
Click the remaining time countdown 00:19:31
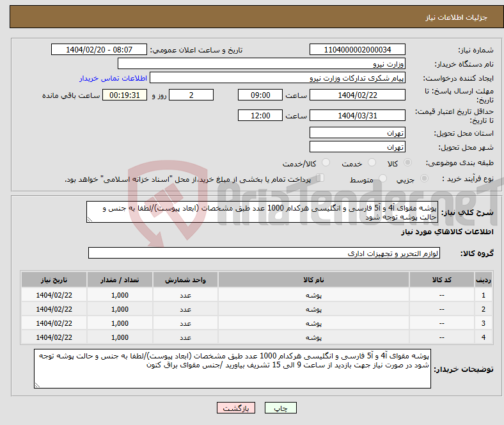(125, 95)
